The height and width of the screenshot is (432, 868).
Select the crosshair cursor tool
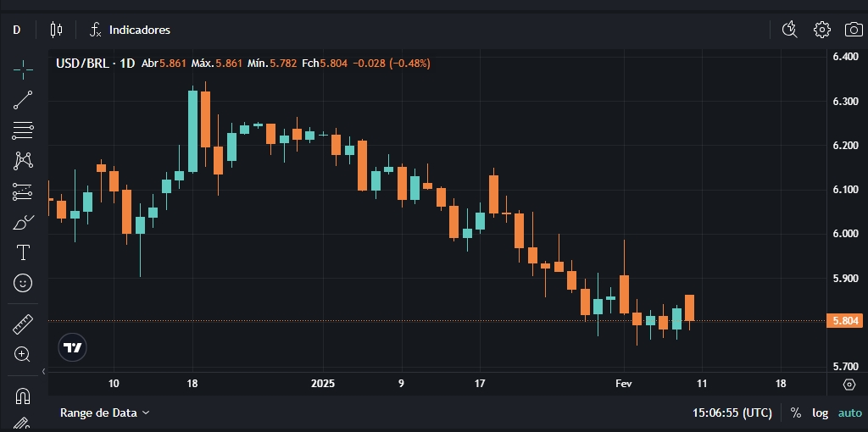click(x=23, y=69)
